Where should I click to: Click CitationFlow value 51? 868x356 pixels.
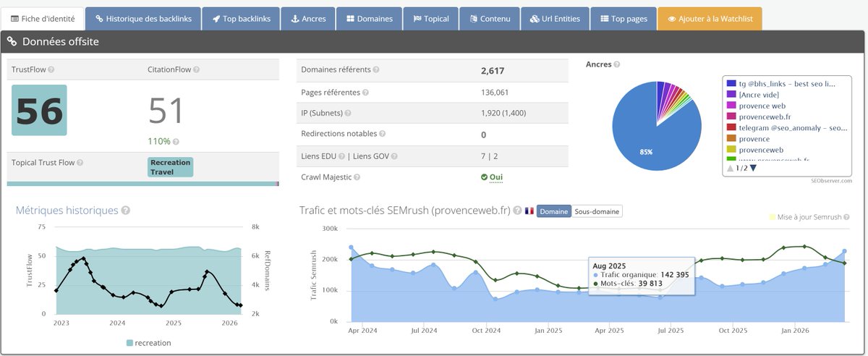(x=166, y=111)
